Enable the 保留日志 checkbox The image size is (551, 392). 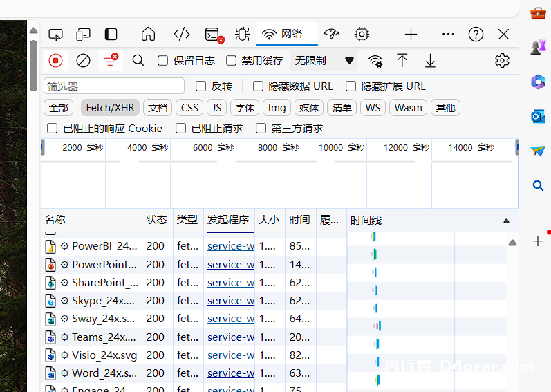tap(163, 61)
